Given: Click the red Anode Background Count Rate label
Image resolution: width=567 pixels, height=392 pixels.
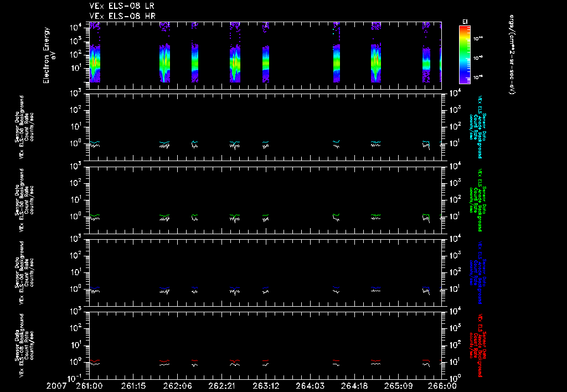Looking at the screenshot, I should click(478, 345).
